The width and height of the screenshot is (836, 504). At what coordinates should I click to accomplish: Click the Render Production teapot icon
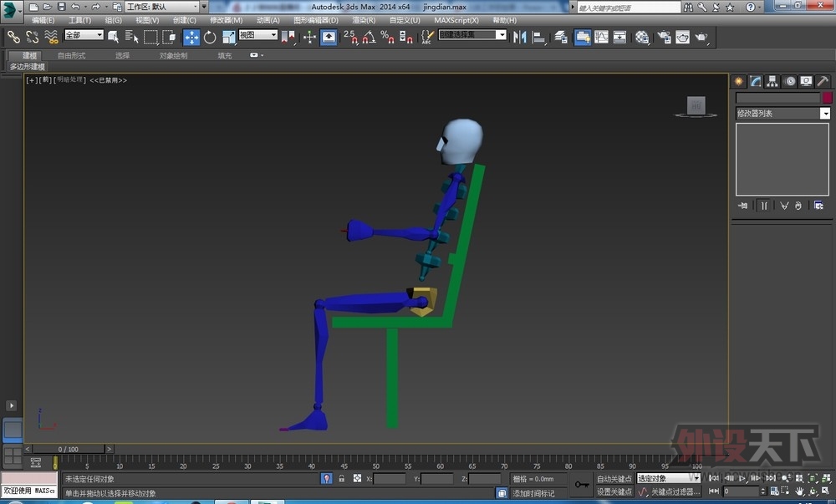701,37
